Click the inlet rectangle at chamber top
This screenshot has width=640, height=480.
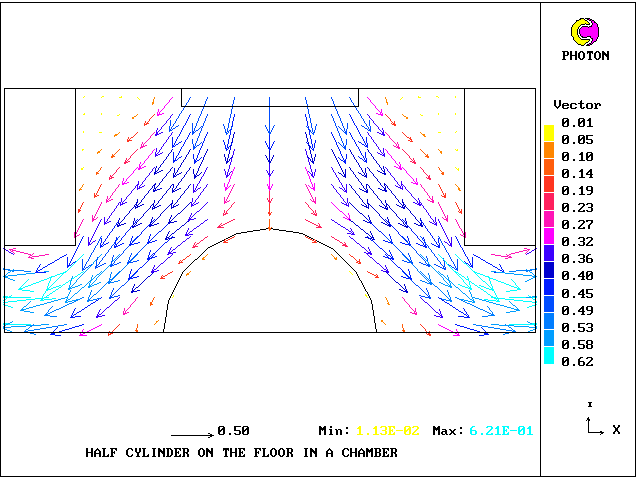tap(269, 97)
